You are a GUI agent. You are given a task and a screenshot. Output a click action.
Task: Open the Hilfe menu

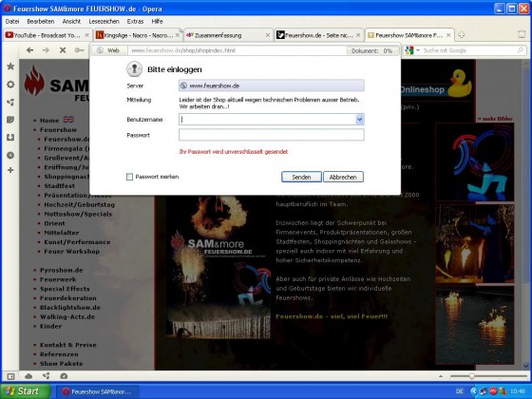[157, 21]
